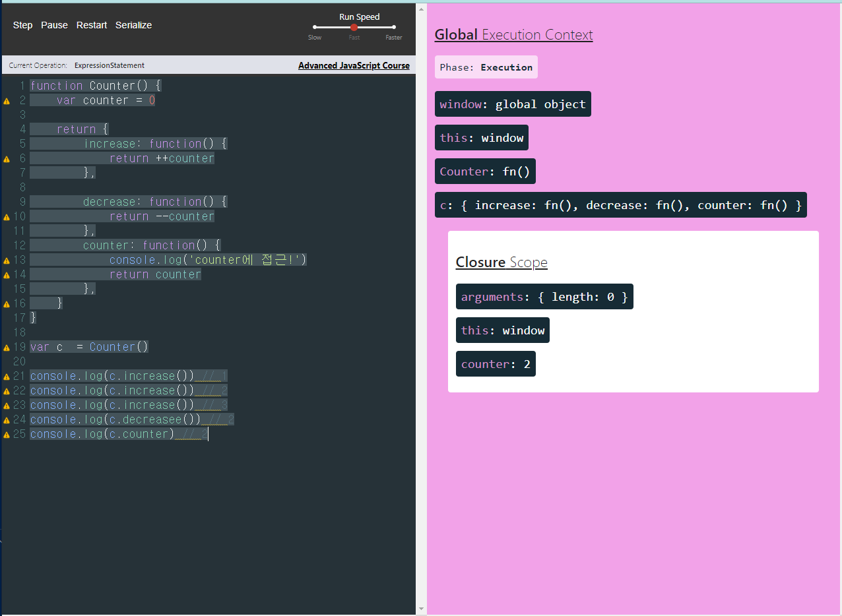Click scrollbar down arrow of code panel
Image resolution: width=842 pixels, height=616 pixels.
(421, 609)
